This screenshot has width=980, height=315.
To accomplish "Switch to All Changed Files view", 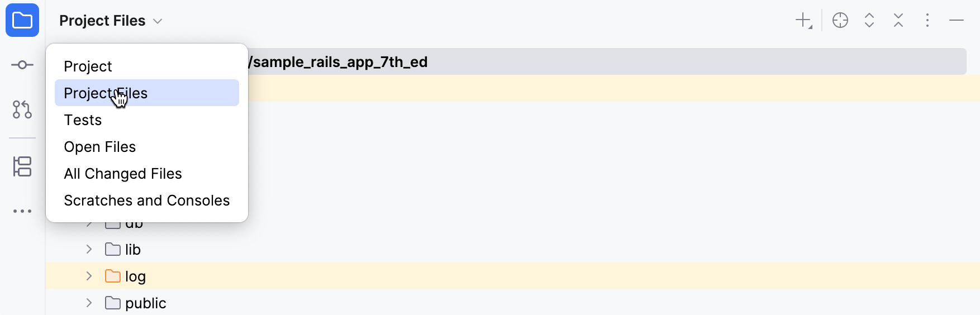I will (x=123, y=174).
